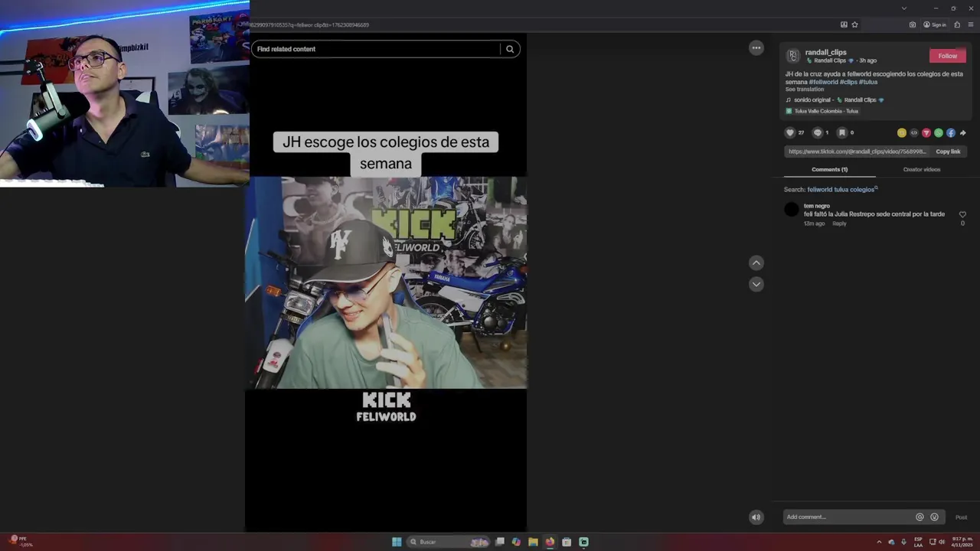Follow randall_clips
The height and width of the screenshot is (551, 980).
[948, 56]
